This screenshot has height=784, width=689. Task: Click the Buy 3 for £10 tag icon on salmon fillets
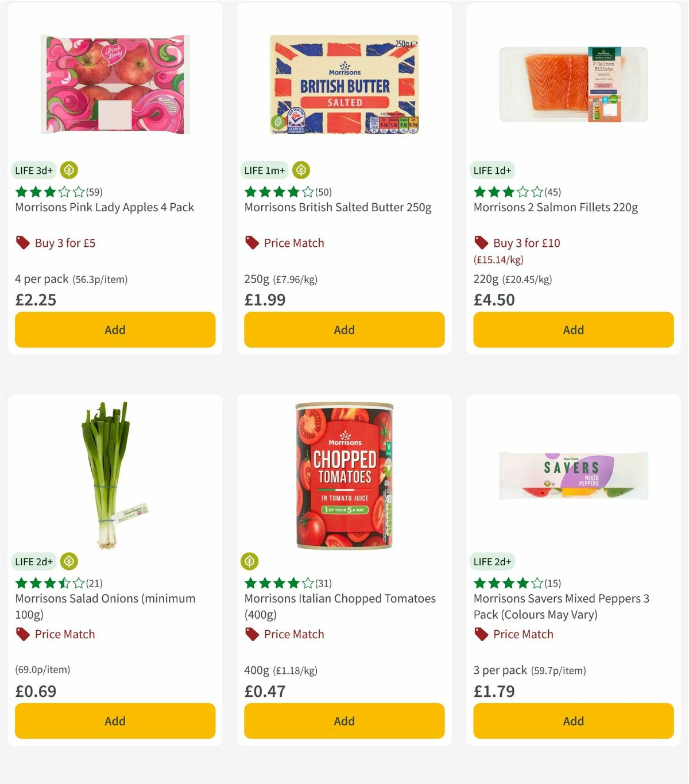tap(481, 243)
